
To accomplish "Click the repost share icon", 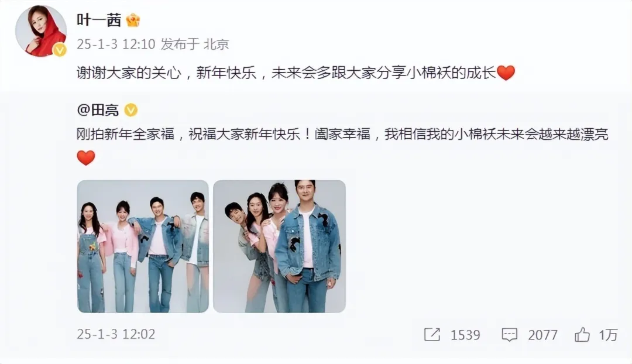I will tap(432, 335).
